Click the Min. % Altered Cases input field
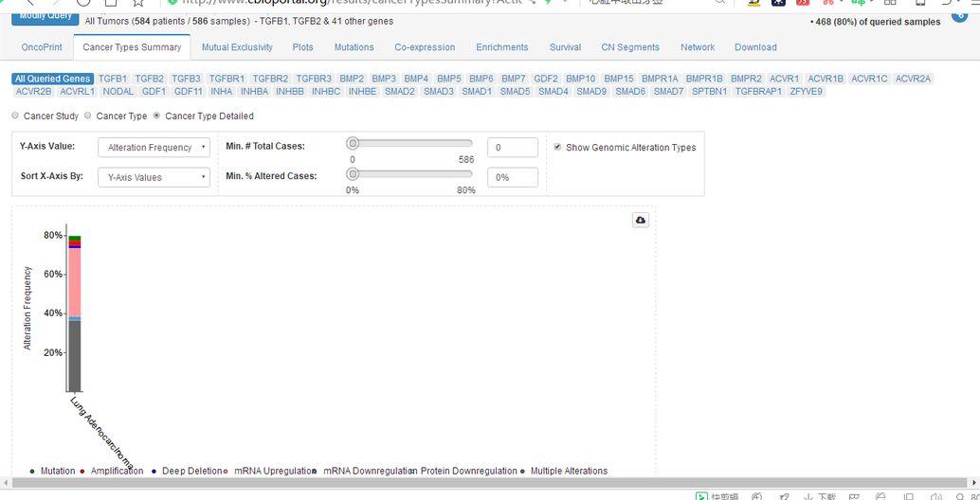Screen dimensions: 980x500 (512, 177)
